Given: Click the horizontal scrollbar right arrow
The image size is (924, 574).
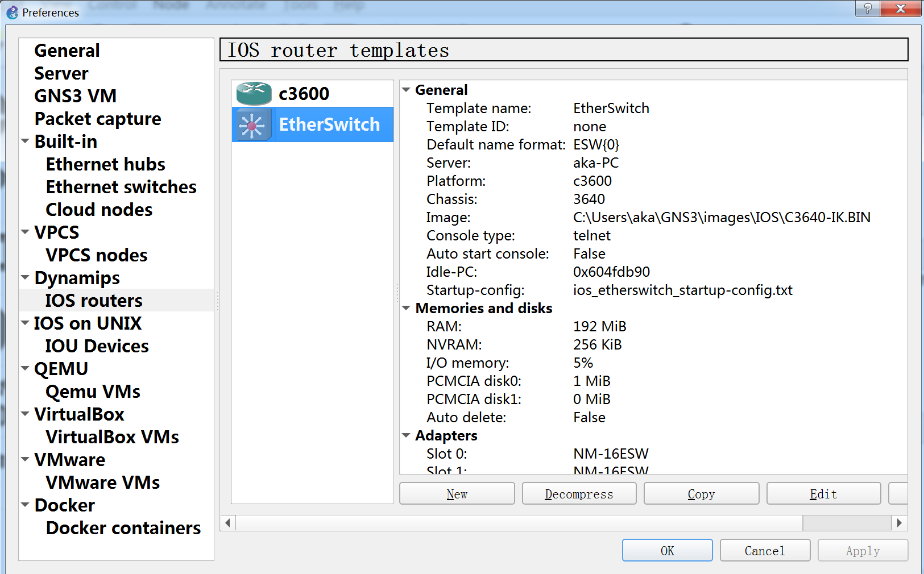Looking at the screenshot, I should coord(899,523).
